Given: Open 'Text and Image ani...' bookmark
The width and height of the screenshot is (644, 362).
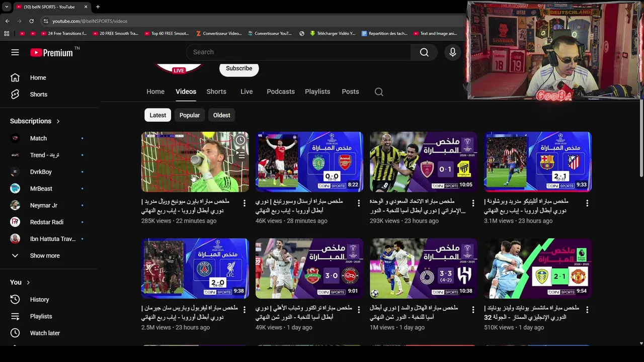Looking at the screenshot, I should [435, 34].
